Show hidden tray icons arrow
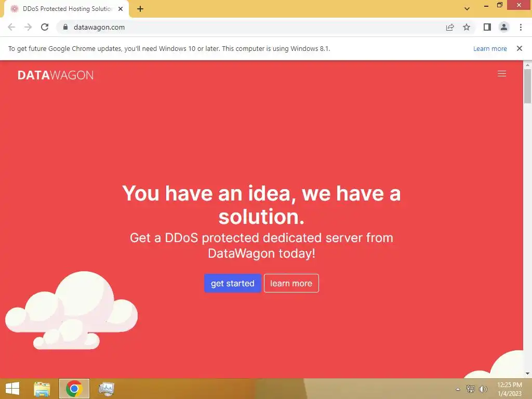The image size is (532, 399). point(458,389)
